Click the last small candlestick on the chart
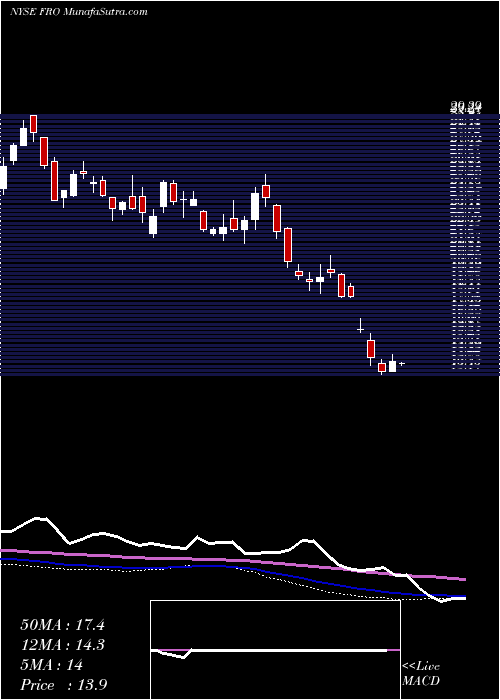 point(402,364)
